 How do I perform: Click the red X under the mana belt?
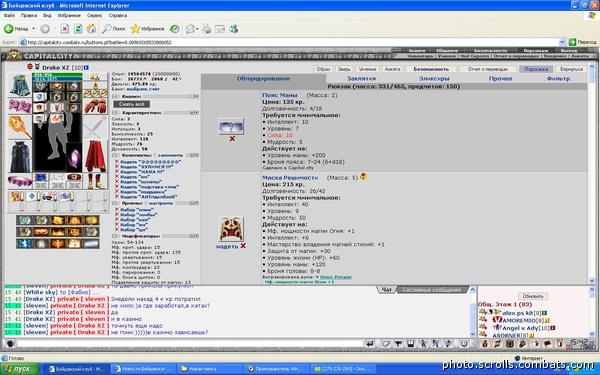(x=232, y=139)
